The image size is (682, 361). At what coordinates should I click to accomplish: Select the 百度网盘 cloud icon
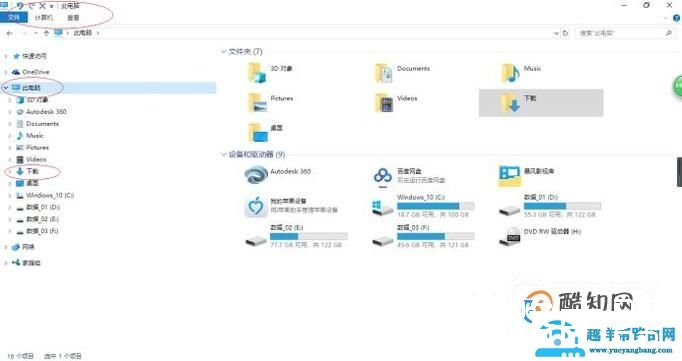click(x=383, y=176)
